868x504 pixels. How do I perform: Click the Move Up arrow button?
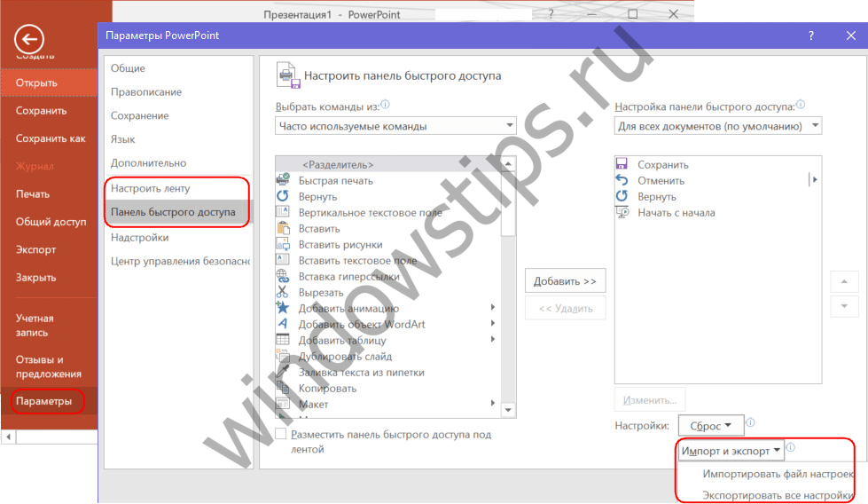(x=844, y=281)
